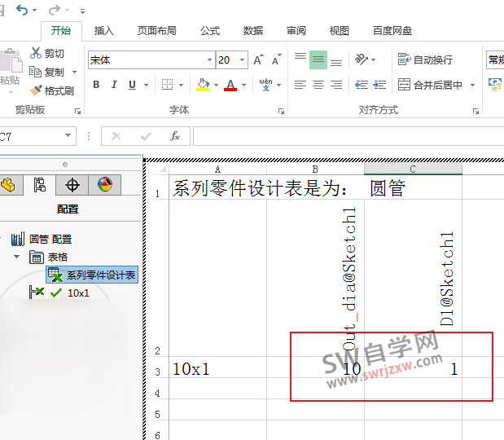Viewport: 504px width, 440px height.
Task: Open the clipboard group dialog launcher
Action: tap(77, 112)
